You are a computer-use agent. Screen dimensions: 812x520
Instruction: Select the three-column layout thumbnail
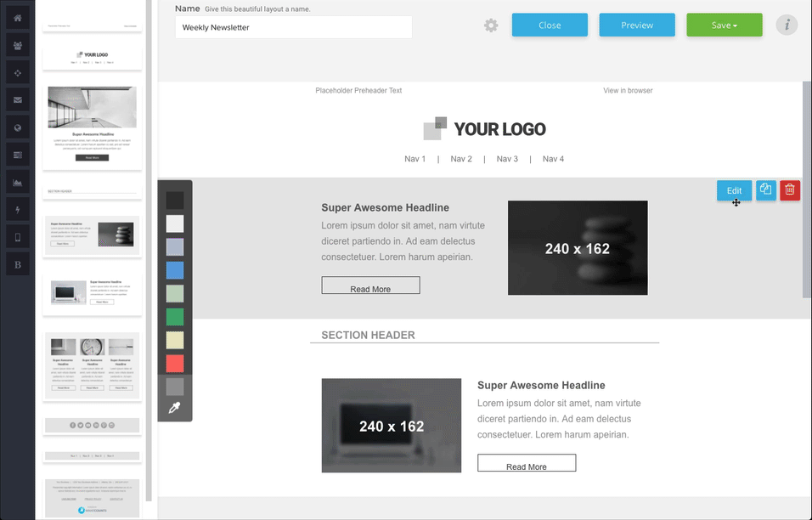tap(92, 365)
